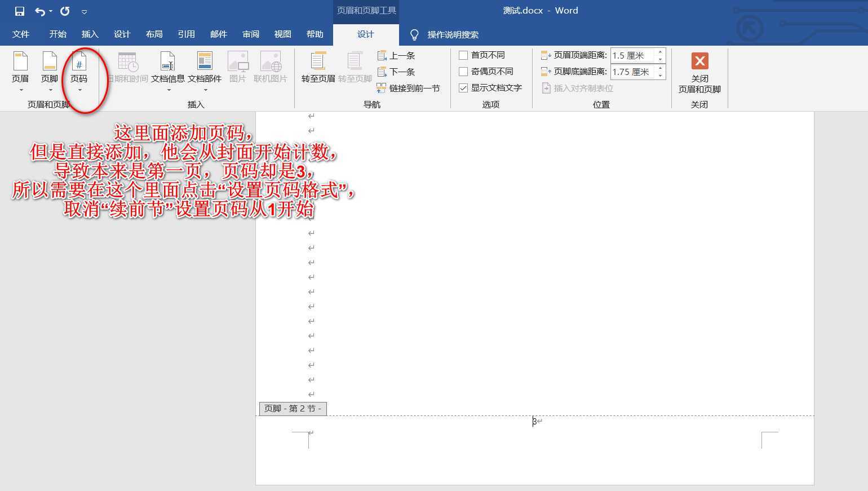
Task: Select the 设计 tab under 页眉和页脚工具
Action: pos(366,34)
